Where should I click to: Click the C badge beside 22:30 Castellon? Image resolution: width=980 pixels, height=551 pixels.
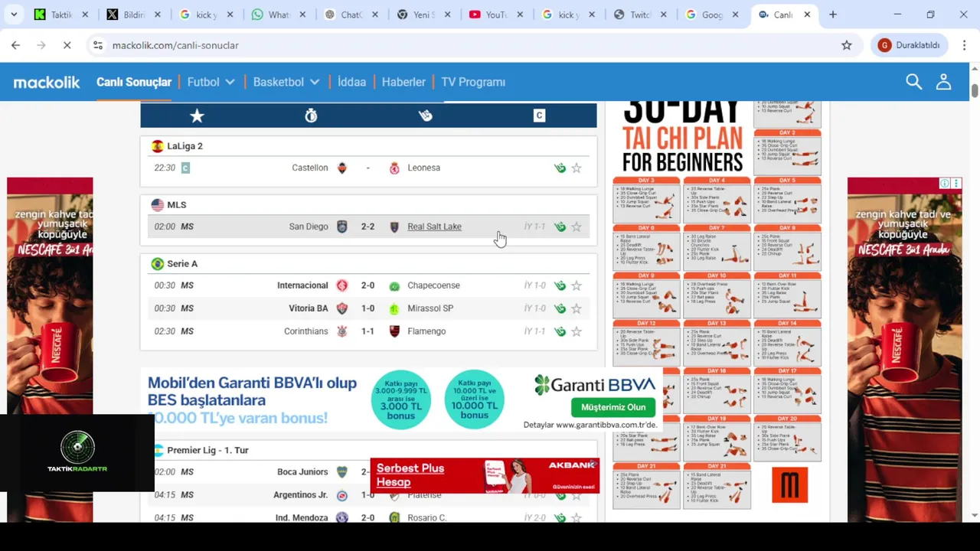click(185, 168)
